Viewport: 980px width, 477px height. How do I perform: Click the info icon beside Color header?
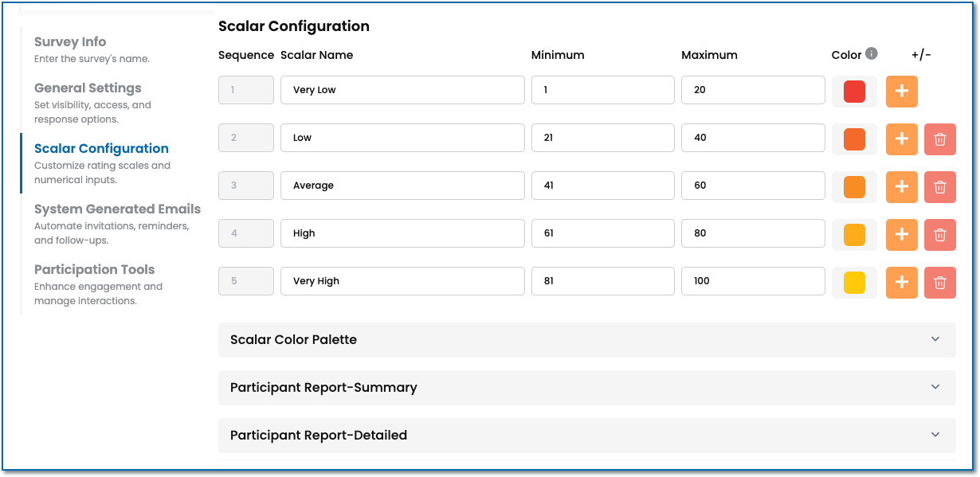872,54
